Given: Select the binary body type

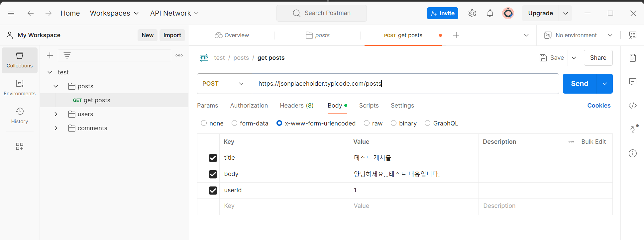Looking at the screenshot, I should (x=394, y=123).
